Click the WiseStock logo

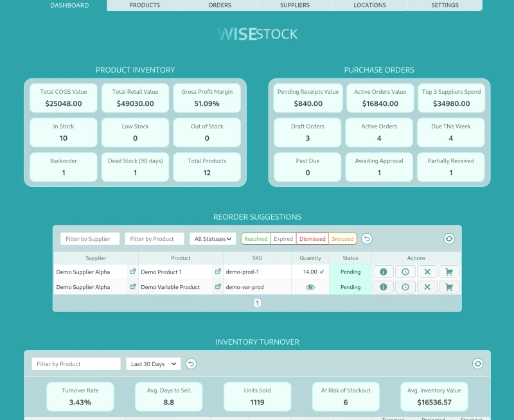pyautogui.click(x=258, y=34)
